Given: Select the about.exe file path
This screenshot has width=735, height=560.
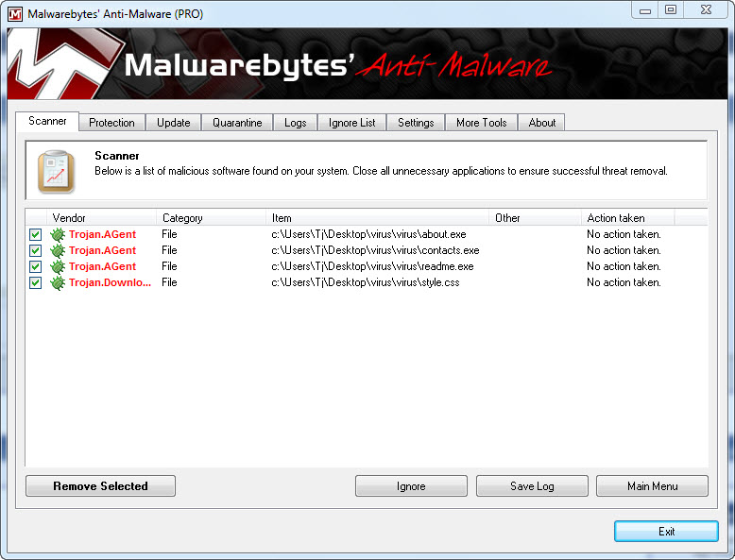Looking at the screenshot, I should click(x=368, y=234).
